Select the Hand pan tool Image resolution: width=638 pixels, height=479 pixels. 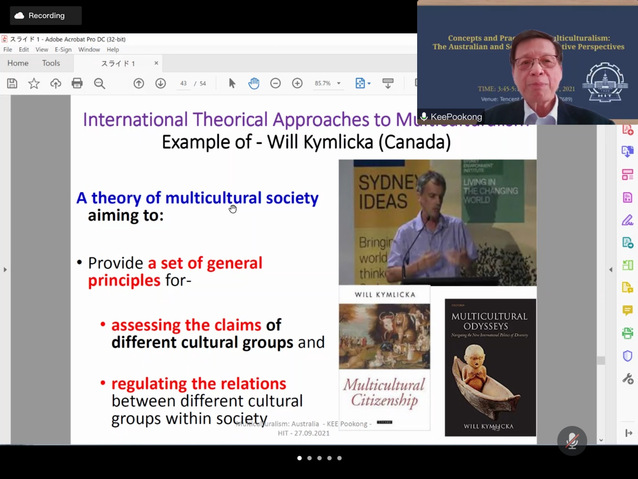pyautogui.click(x=254, y=83)
